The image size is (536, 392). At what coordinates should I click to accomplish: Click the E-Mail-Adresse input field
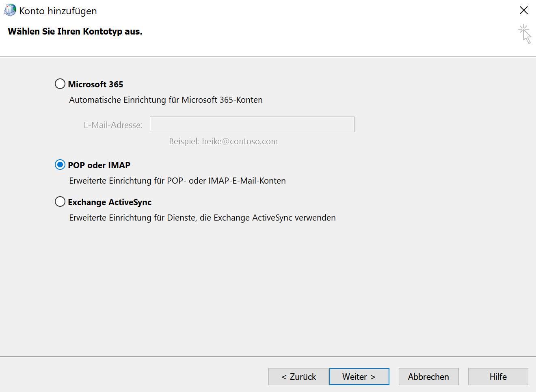(x=252, y=124)
